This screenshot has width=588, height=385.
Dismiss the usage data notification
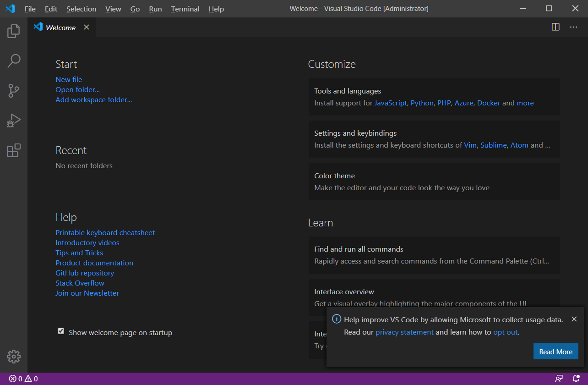[x=574, y=319]
